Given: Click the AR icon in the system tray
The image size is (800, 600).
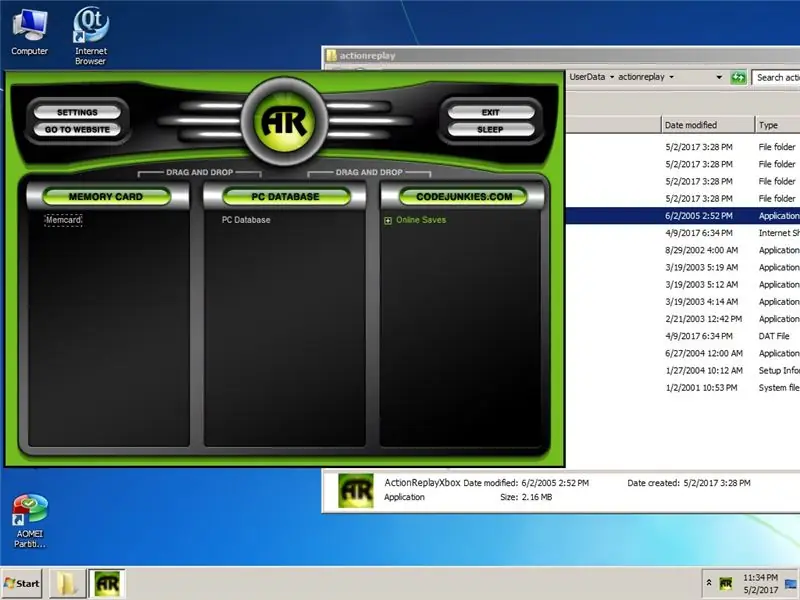Looking at the screenshot, I should pyautogui.click(x=726, y=583).
